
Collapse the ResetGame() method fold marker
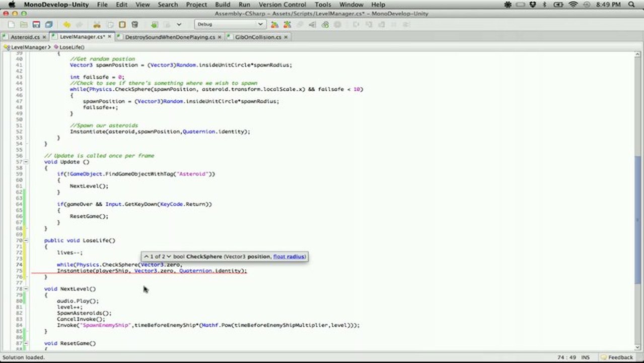(26, 343)
